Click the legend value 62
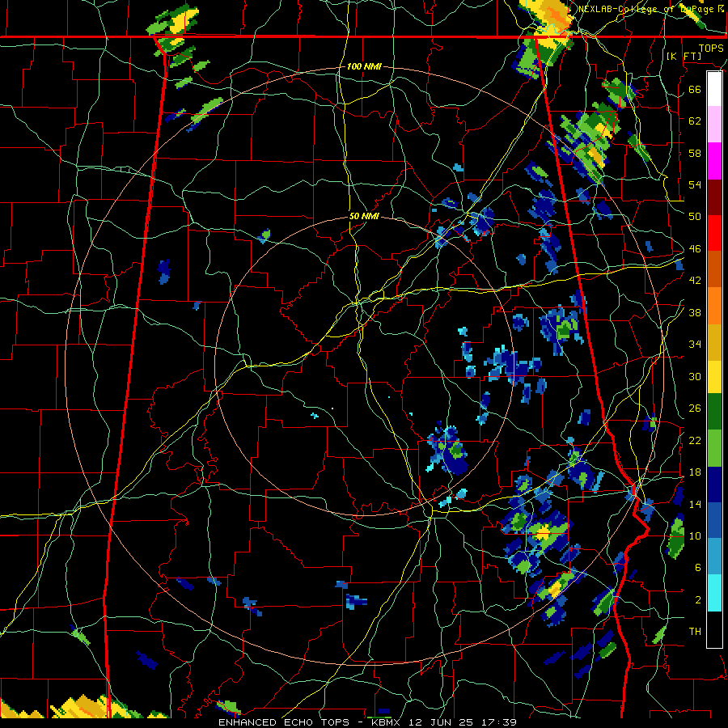The height and width of the screenshot is (728, 728). click(695, 121)
